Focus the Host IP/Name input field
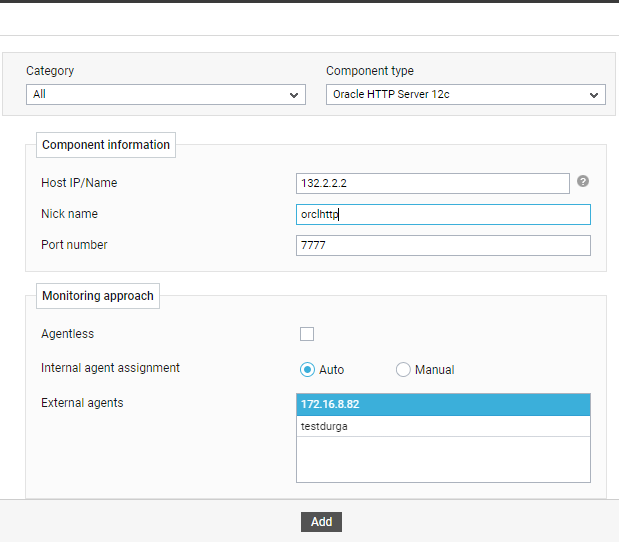Screen dimensions: 619x542 point(433,183)
